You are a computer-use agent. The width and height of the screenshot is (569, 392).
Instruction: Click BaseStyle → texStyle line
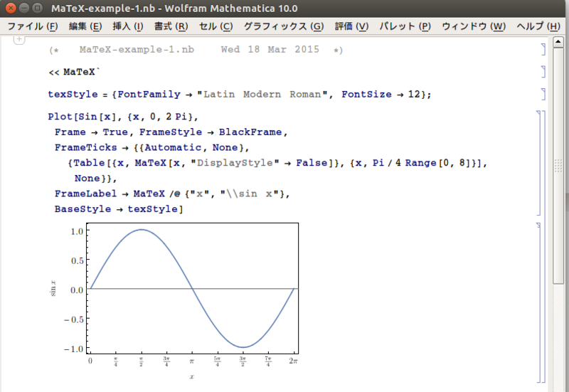(x=119, y=209)
